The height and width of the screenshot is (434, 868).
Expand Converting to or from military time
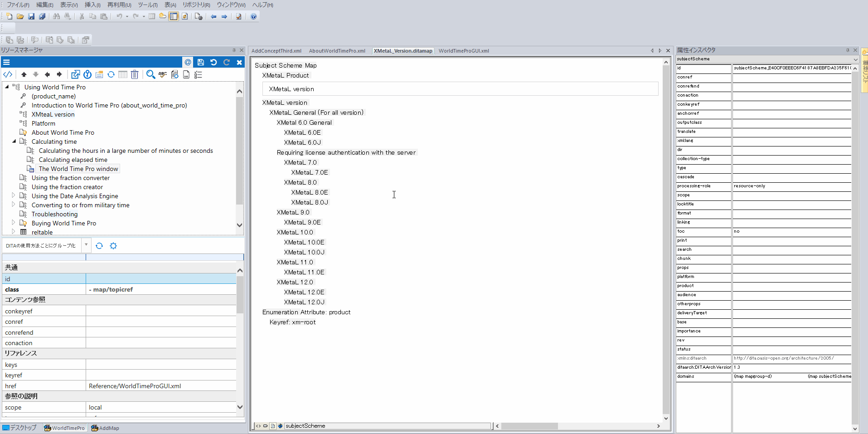coord(14,205)
